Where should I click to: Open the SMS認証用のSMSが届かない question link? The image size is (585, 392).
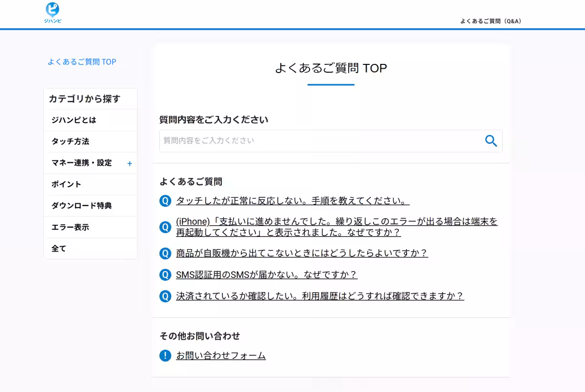click(x=267, y=274)
